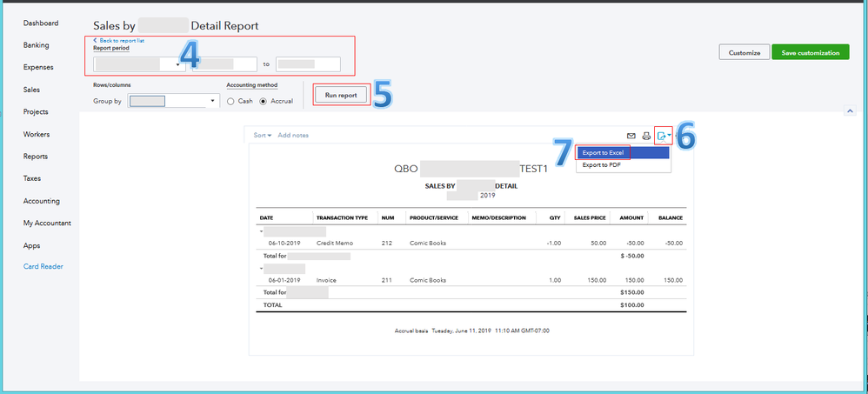The height and width of the screenshot is (394, 868).
Task: Collapse the group above the Credit Memo row
Action: point(261,232)
